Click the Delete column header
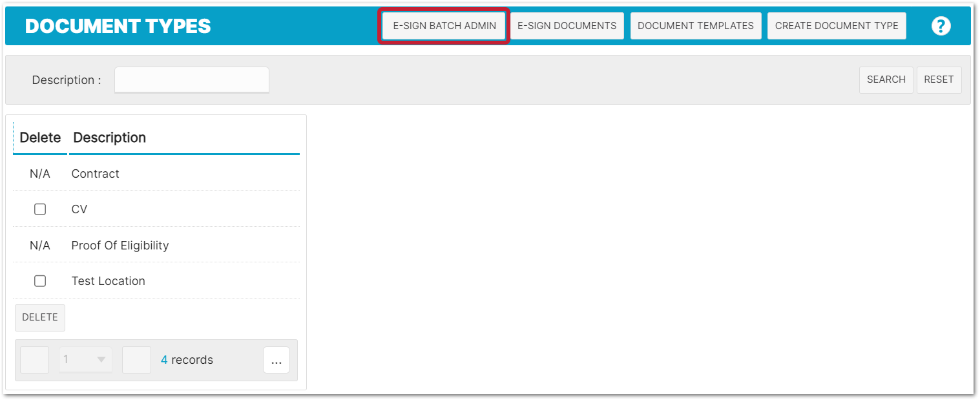The height and width of the screenshot is (400, 980). [40, 138]
